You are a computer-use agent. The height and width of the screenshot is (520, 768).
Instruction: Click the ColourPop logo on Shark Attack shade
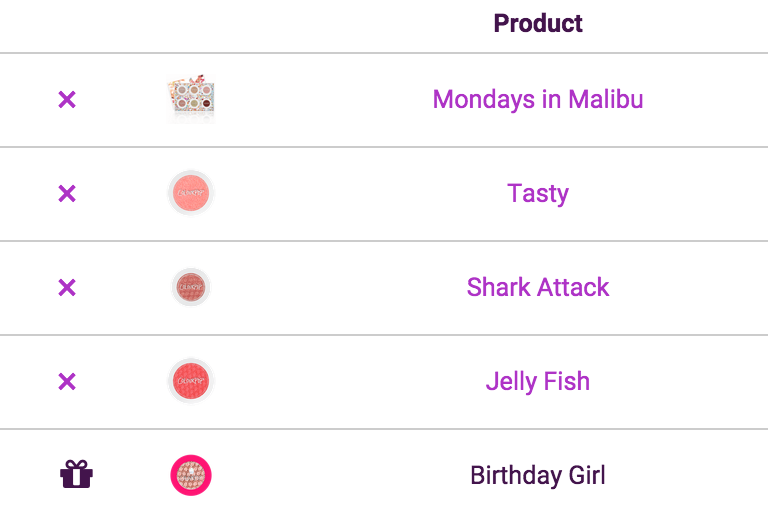[191, 286]
